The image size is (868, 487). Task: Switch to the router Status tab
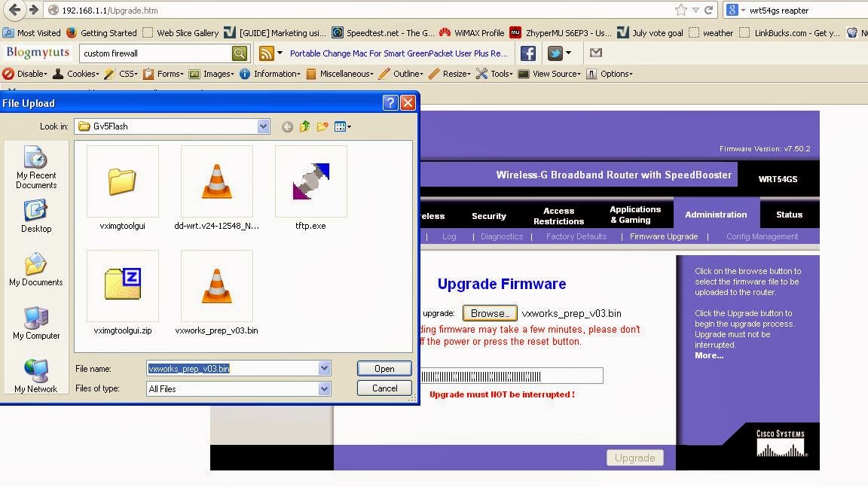click(x=789, y=215)
